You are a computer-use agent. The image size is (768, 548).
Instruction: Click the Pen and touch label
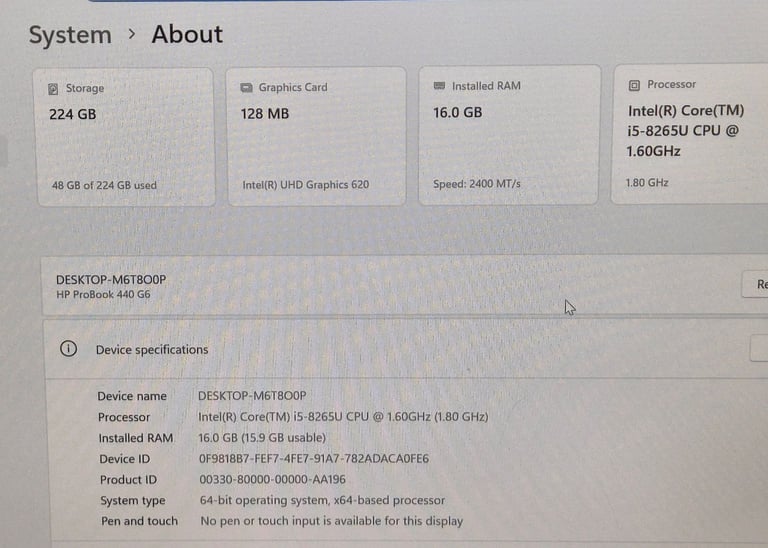[x=139, y=521]
